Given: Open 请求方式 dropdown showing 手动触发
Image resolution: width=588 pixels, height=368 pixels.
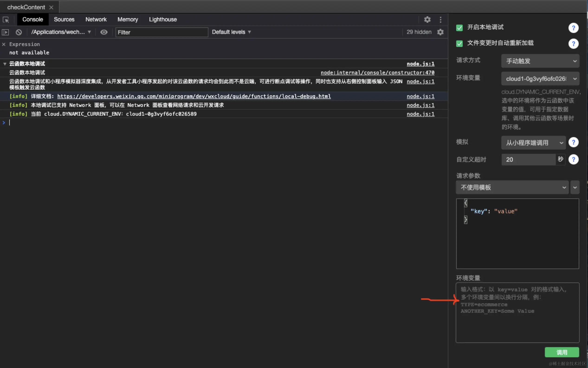Looking at the screenshot, I should (540, 61).
